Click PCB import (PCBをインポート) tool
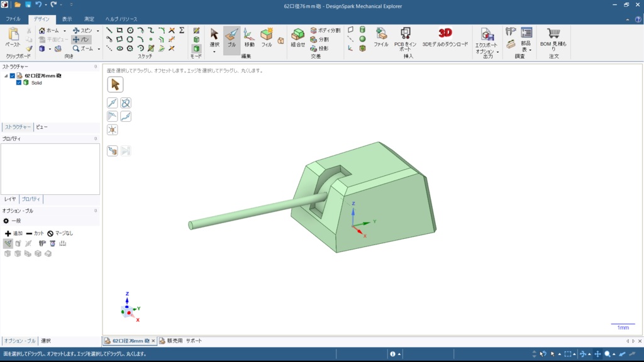The width and height of the screenshot is (644, 362). (406, 40)
